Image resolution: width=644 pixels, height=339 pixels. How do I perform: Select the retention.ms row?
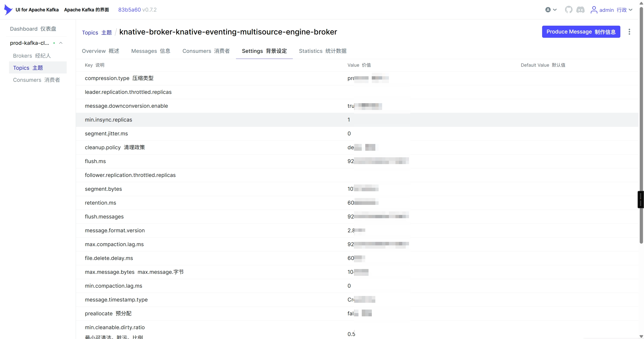tap(357, 203)
